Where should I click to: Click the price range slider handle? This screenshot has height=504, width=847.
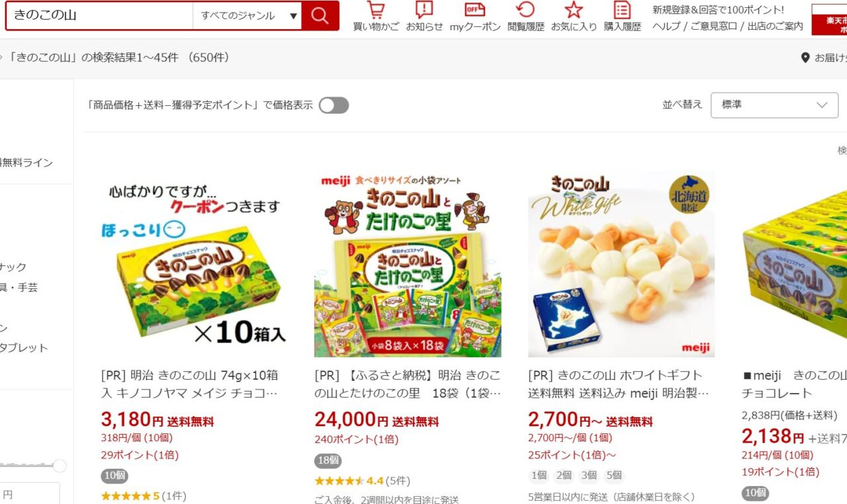[x=60, y=466]
